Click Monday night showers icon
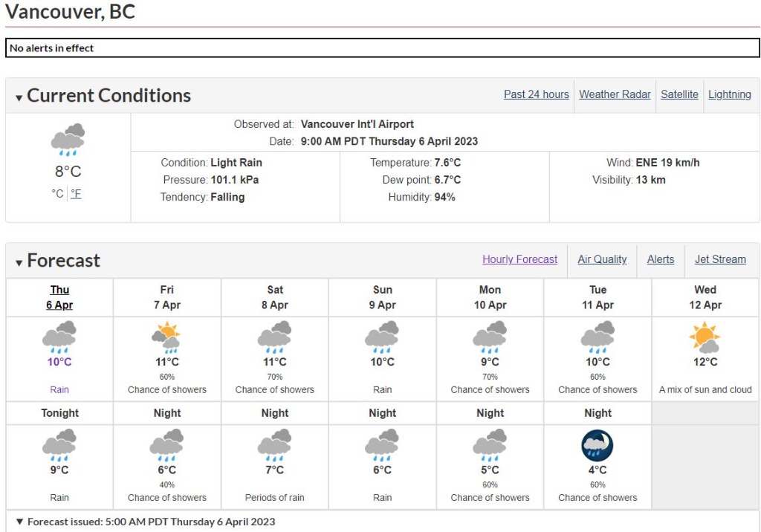Screen dimensions: 761x532 click(490, 445)
